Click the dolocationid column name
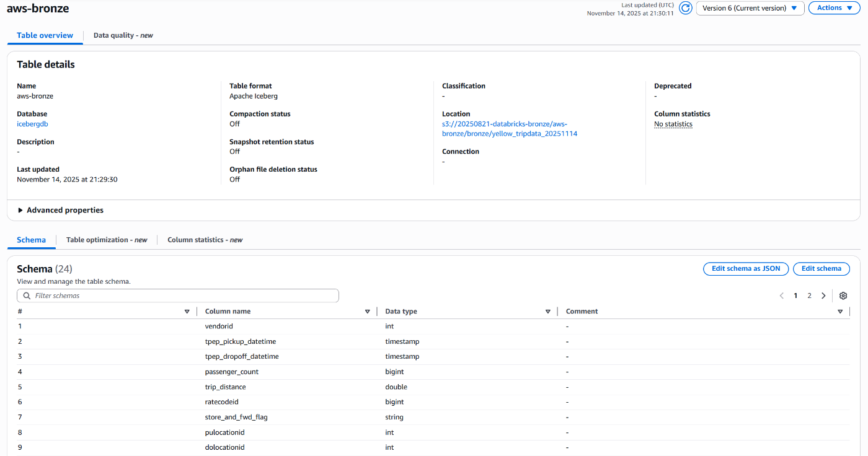 pyautogui.click(x=225, y=447)
